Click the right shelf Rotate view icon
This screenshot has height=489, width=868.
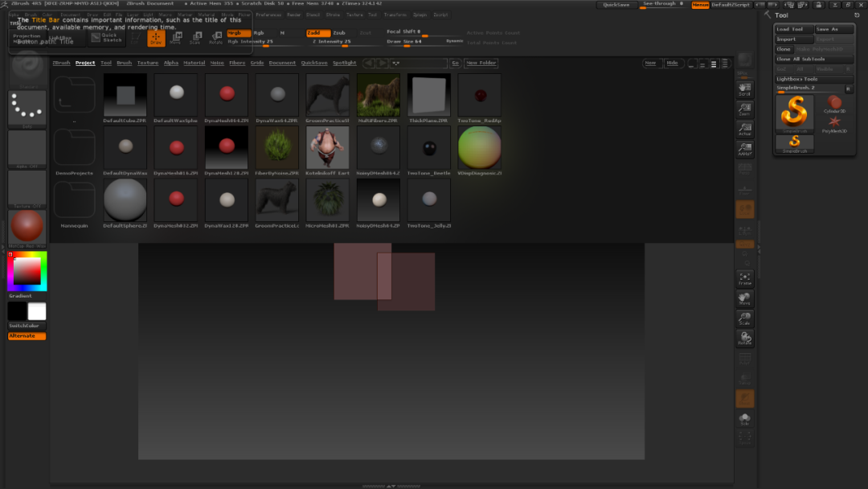(744, 339)
